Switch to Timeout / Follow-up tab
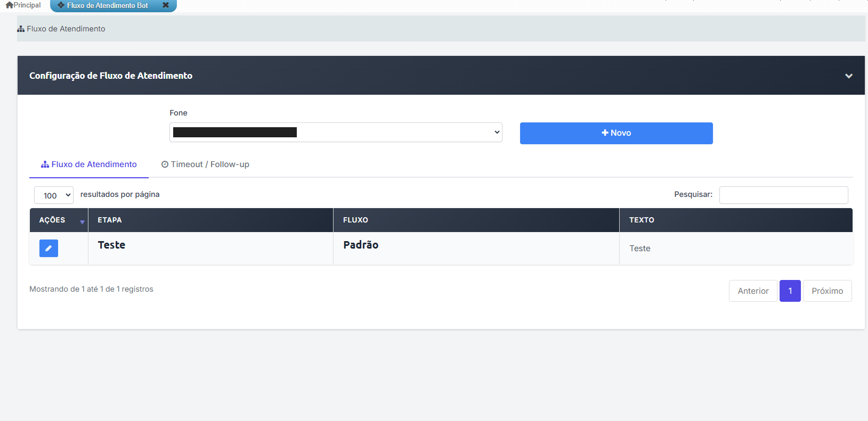Viewport: 868px width, 421px height. point(205,164)
